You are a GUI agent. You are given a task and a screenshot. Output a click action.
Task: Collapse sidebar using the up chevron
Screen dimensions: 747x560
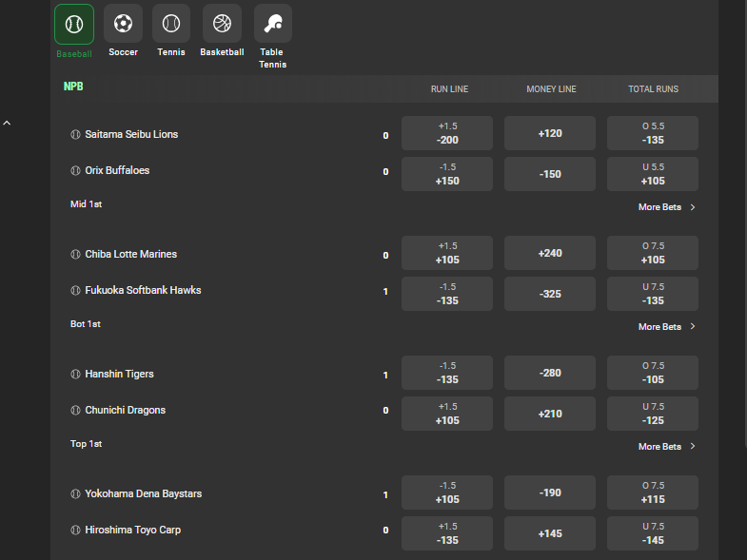pos(7,123)
